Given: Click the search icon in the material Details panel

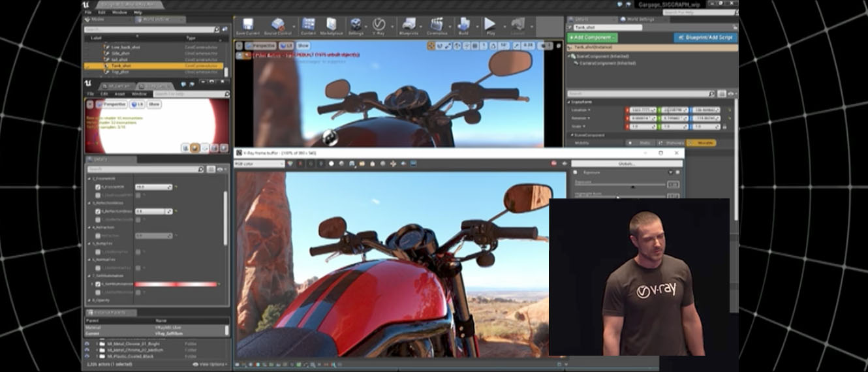Looking at the screenshot, I should (200, 169).
